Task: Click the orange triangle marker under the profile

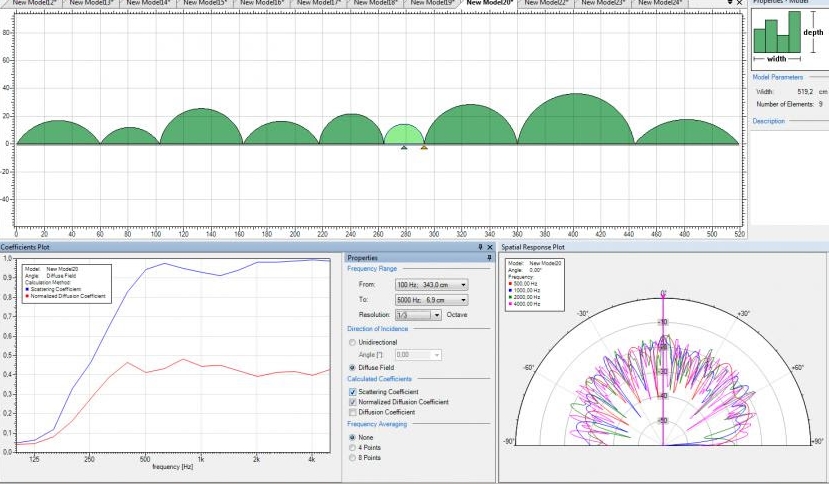Action: (424, 148)
